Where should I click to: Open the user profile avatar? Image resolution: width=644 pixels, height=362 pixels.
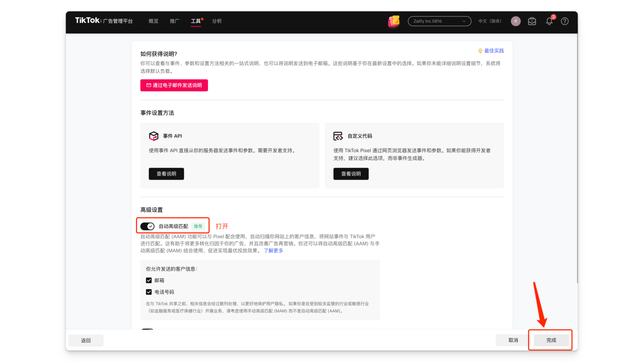point(516,21)
